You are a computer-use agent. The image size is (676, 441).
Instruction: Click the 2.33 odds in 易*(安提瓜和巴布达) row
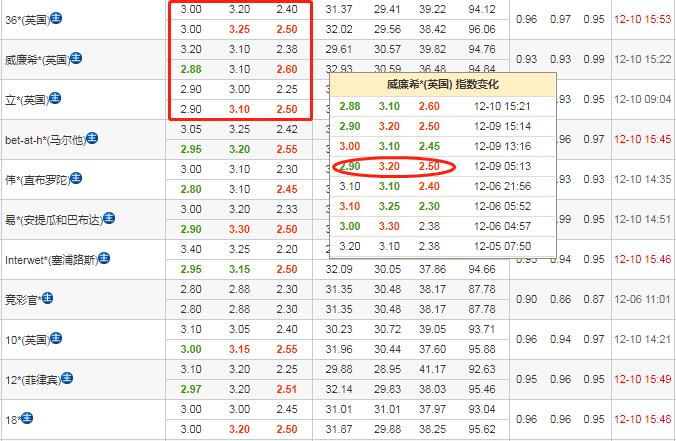click(287, 209)
